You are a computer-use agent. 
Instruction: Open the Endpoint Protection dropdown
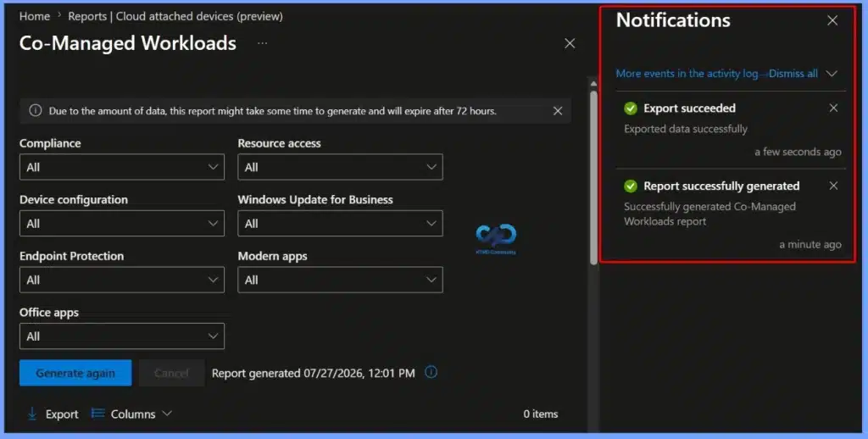[x=122, y=281]
